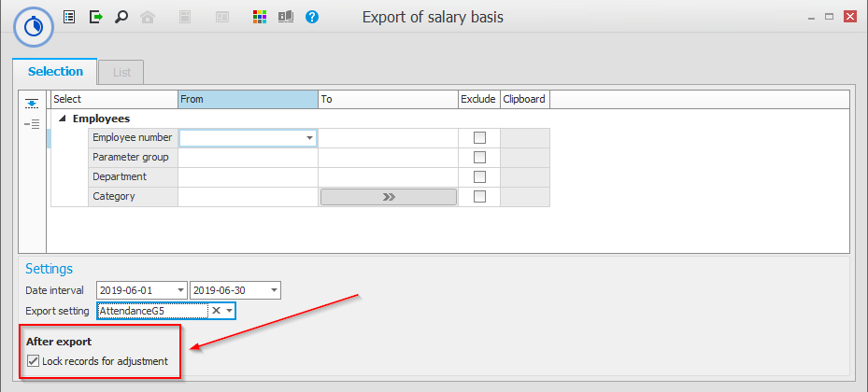Click the indent lines icon beside grid

click(32, 124)
